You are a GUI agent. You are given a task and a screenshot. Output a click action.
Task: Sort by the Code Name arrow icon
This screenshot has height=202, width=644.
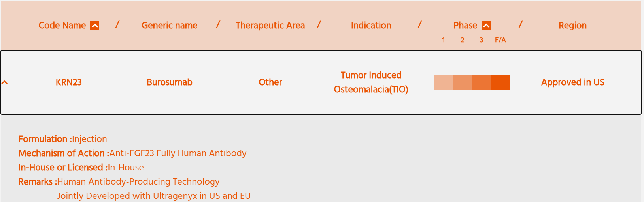point(95,26)
